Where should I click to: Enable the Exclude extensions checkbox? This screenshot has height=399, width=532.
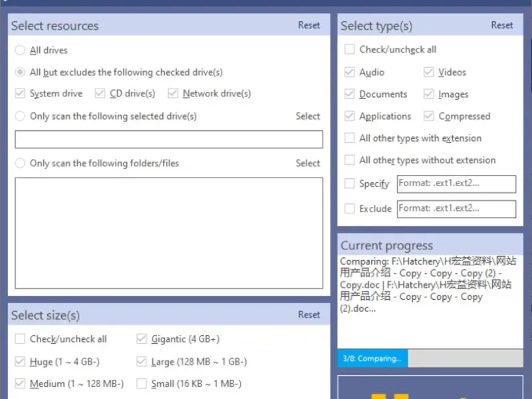point(350,208)
